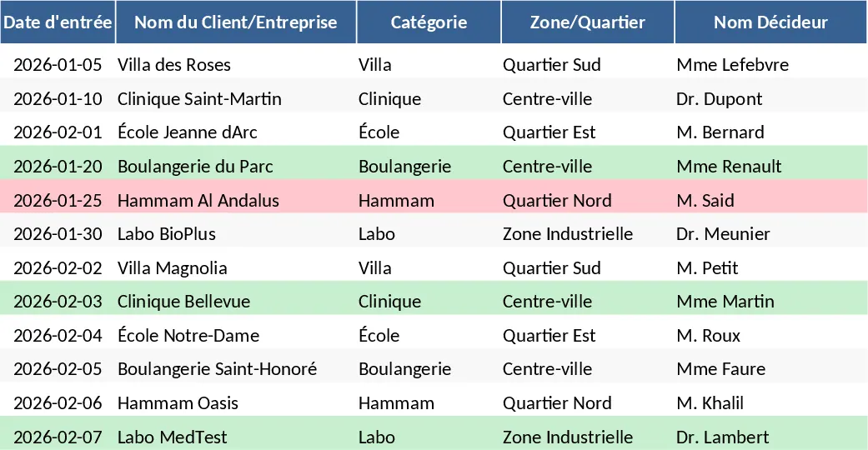
Task: Click the "Mme Lefebvre" decision-maker cell
Action: point(732,65)
